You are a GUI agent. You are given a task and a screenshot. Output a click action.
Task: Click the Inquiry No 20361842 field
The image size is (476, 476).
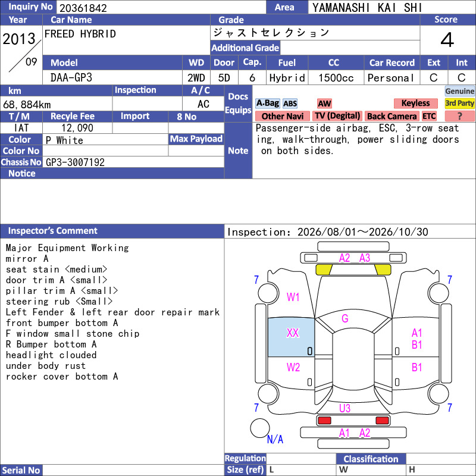click(x=161, y=7)
